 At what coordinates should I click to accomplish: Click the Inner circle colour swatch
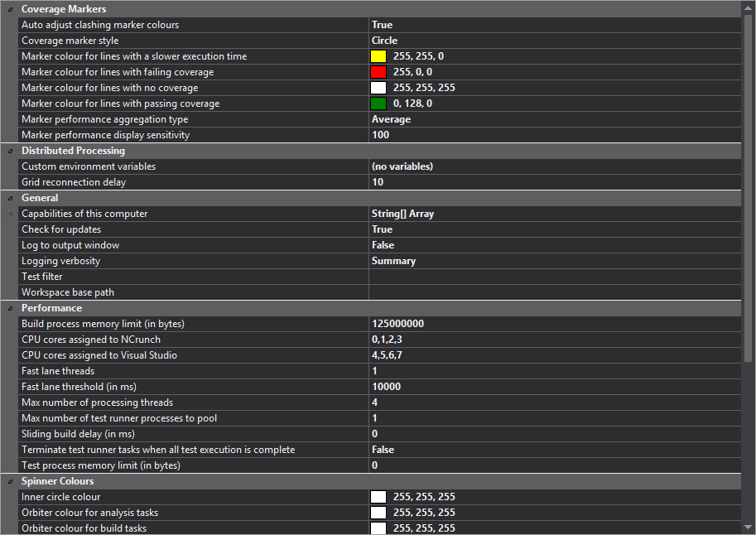coord(378,497)
